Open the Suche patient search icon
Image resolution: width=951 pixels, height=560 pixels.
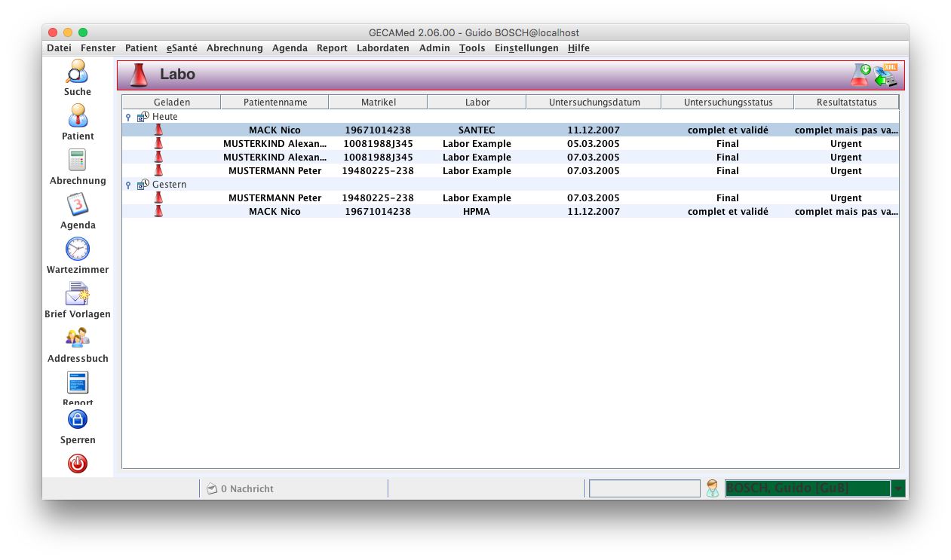pos(77,72)
